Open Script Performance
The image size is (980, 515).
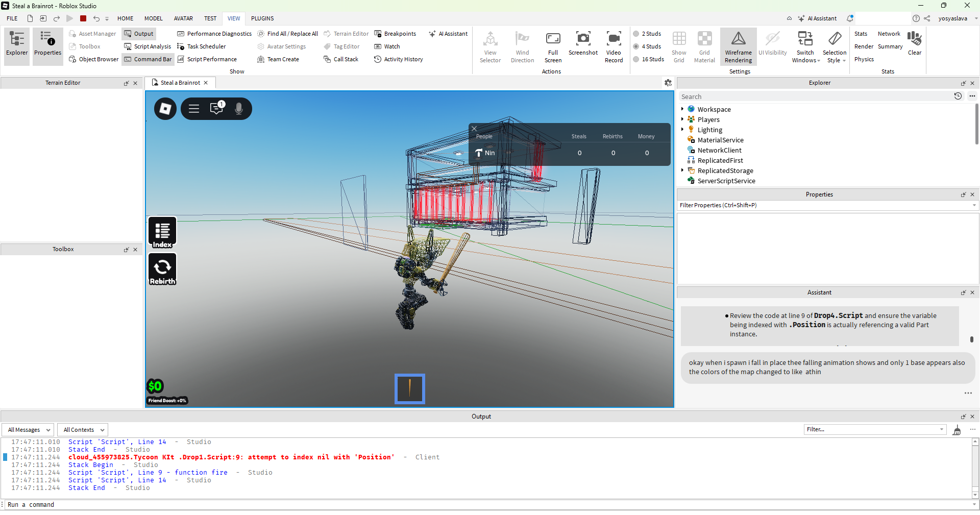coord(207,59)
